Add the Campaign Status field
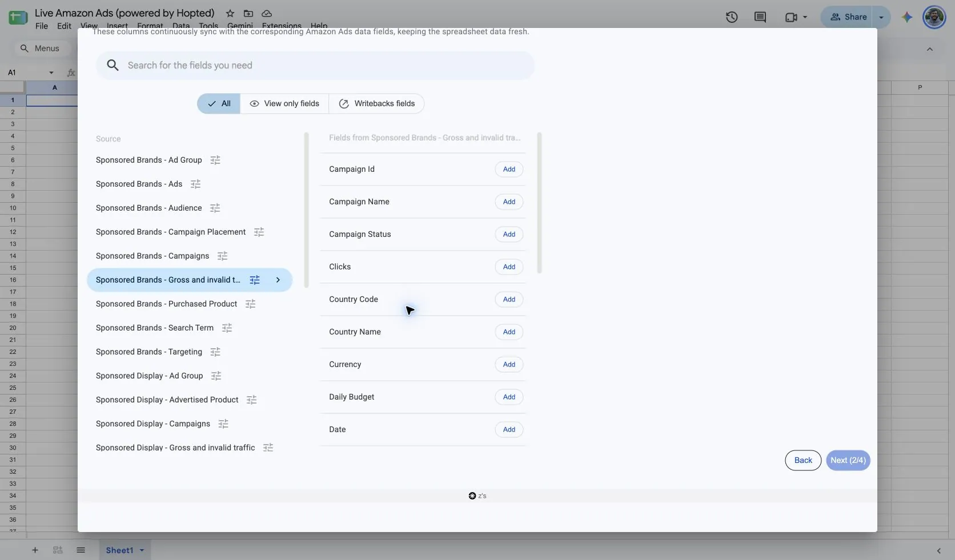Viewport: 955px width, 560px height. coord(509,235)
